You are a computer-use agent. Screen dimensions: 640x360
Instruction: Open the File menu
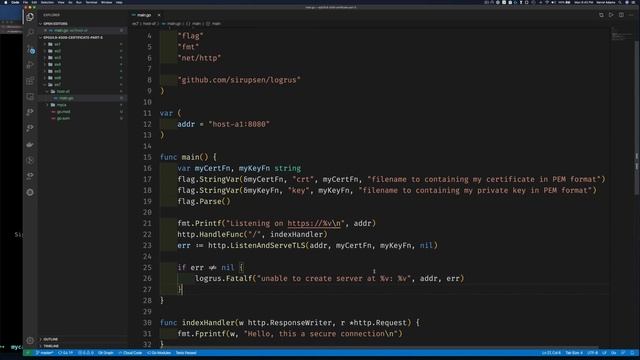pos(25,2)
